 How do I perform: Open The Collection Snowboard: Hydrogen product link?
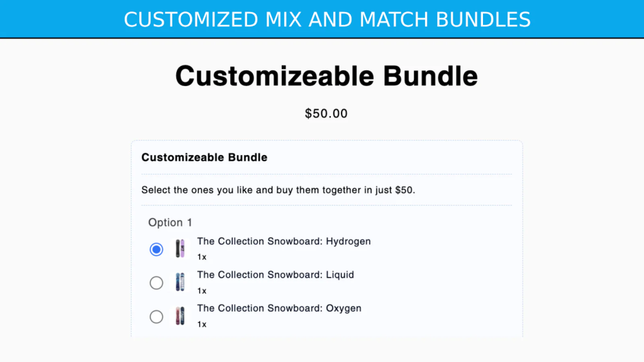click(284, 241)
